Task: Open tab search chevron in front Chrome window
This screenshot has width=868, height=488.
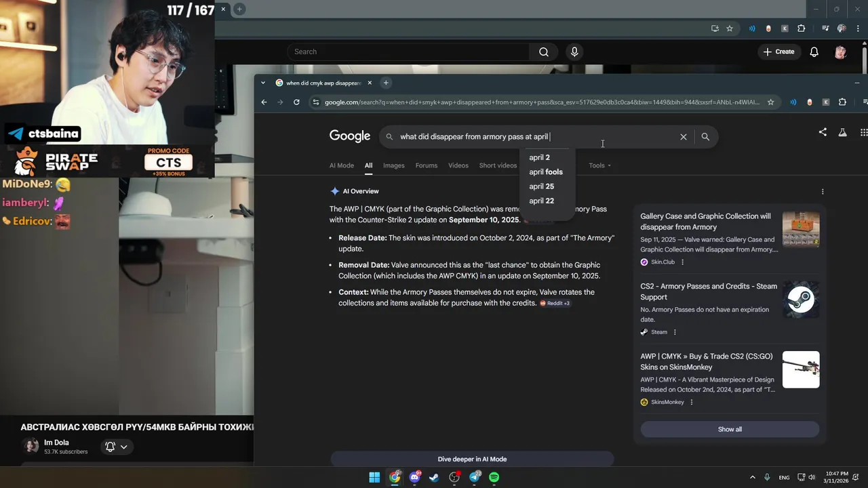Action: [x=263, y=83]
